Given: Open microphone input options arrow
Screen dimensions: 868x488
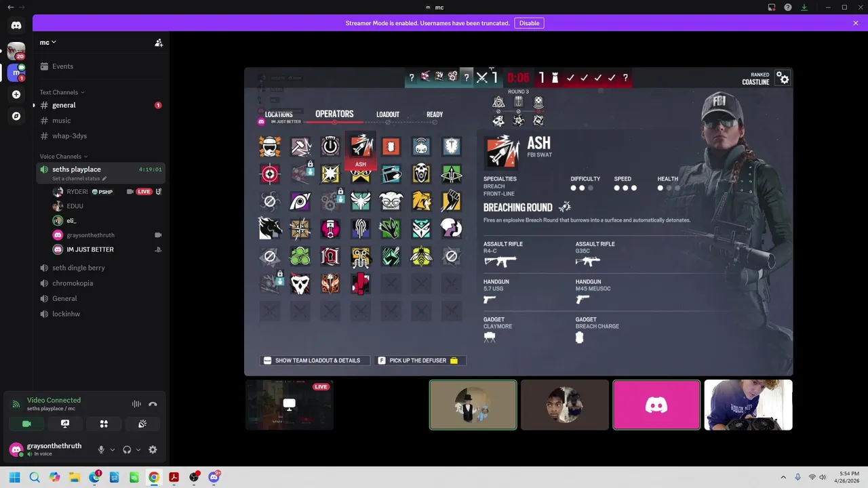Looking at the screenshot, I should click(x=113, y=449).
